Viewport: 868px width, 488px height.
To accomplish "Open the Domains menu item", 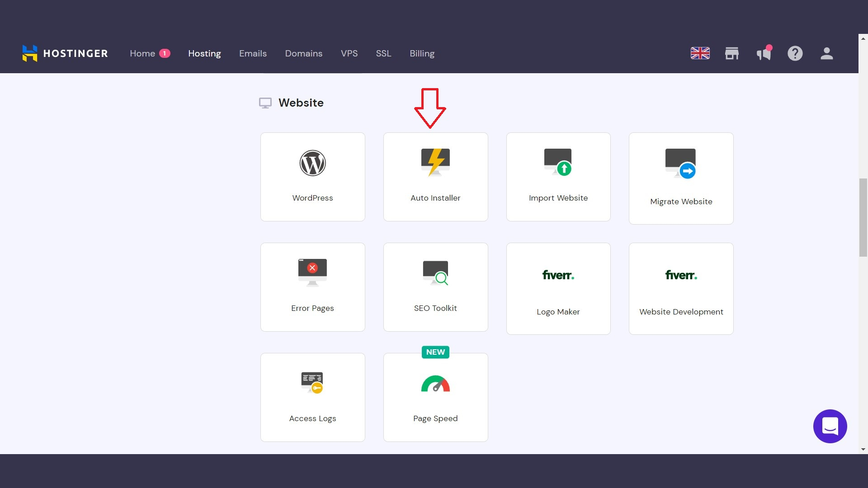I will click(x=303, y=53).
